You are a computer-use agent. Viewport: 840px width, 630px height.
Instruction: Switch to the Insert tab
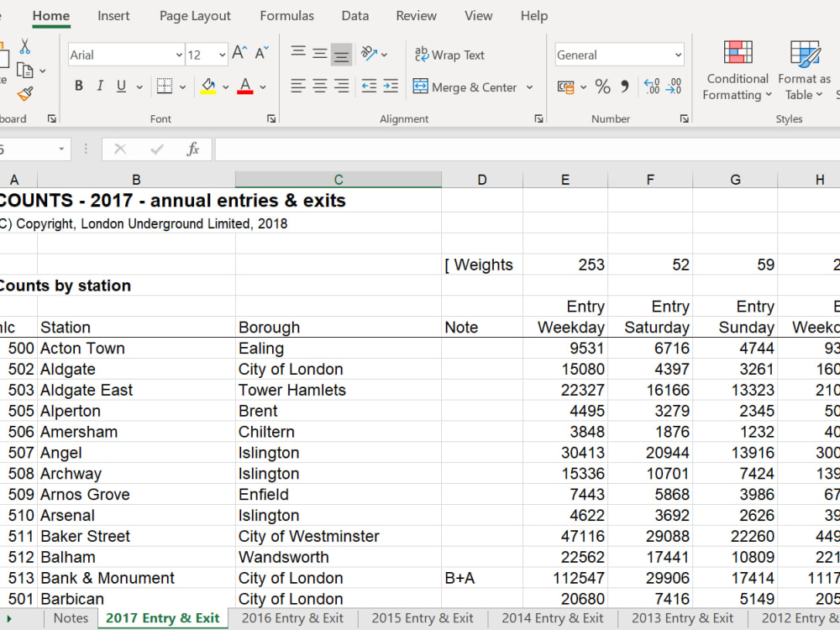[x=113, y=15]
